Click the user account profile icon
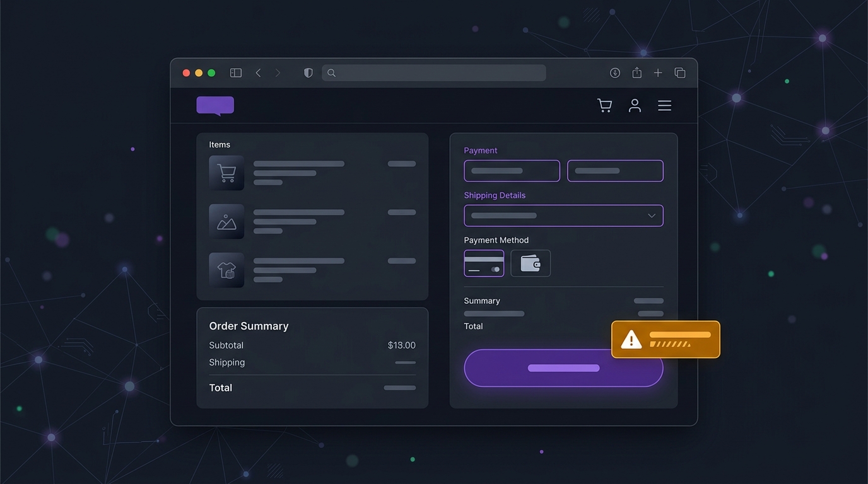Image resolution: width=868 pixels, height=484 pixels. pos(635,106)
